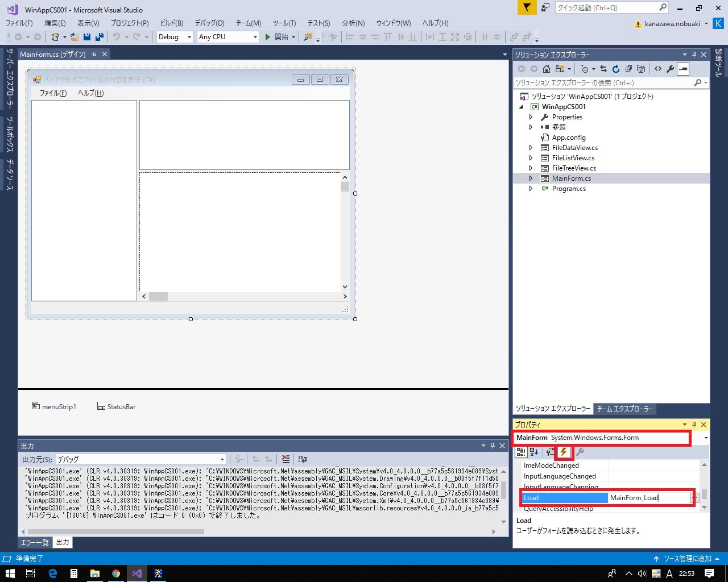Click the Collapse All icon in Solution Explorer

628,69
